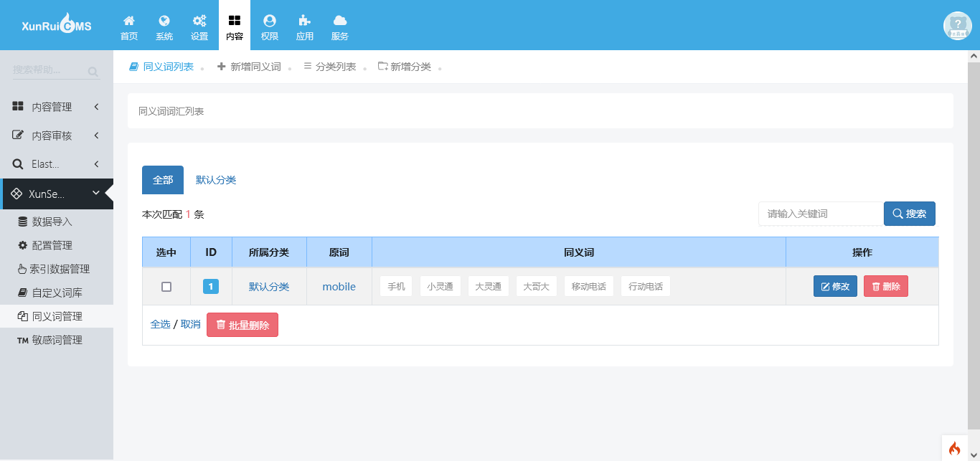Click the red 删除 button for mobile
Image resolution: width=980 pixels, height=461 pixels.
pos(886,286)
